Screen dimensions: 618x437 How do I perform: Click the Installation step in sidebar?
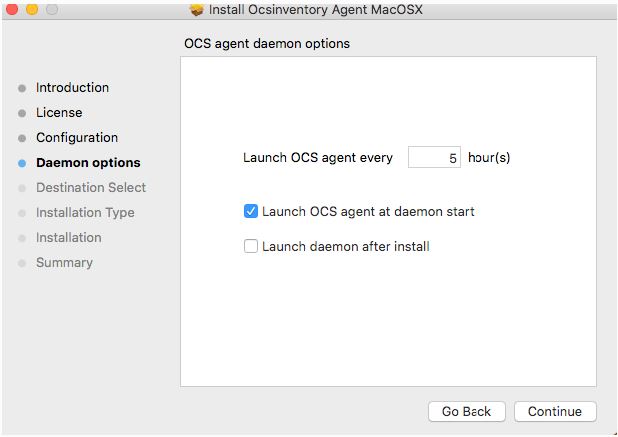[x=68, y=238]
